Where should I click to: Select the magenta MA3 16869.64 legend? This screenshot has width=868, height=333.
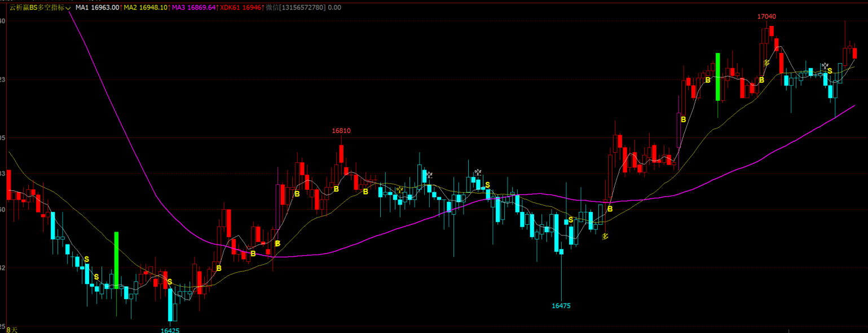tap(194, 8)
